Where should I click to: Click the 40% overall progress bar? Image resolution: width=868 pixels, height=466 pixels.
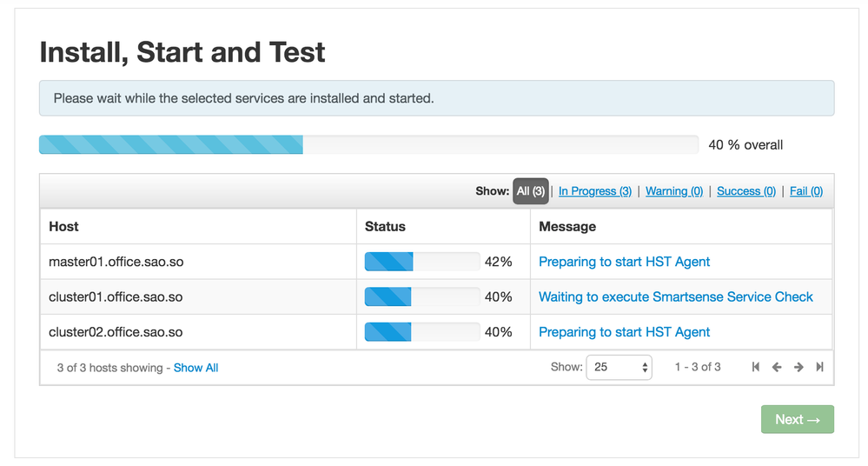coord(368,144)
